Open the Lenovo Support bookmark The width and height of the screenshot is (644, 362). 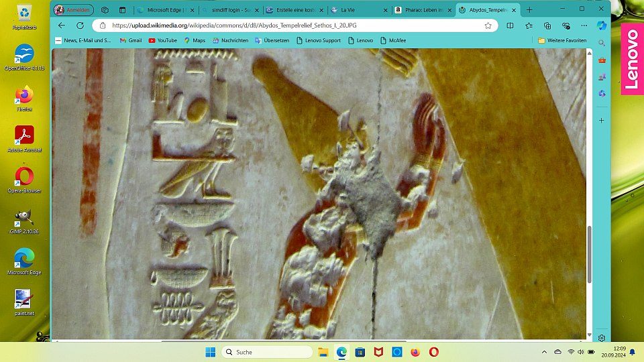[318, 40]
